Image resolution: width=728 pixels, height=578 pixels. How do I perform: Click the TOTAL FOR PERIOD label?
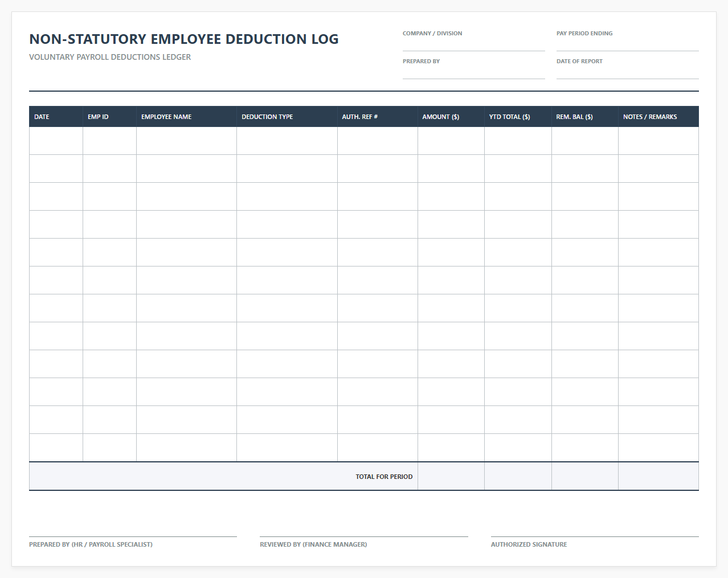click(x=384, y=477)
